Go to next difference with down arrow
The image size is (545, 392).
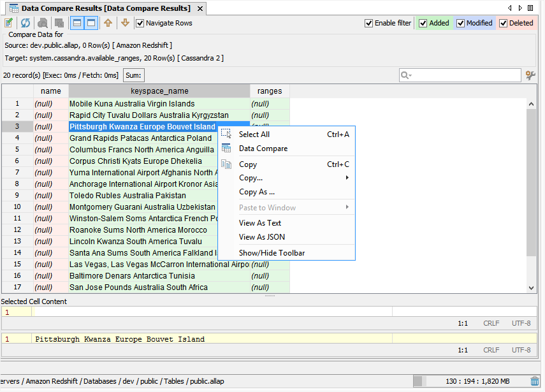point(125,23)
